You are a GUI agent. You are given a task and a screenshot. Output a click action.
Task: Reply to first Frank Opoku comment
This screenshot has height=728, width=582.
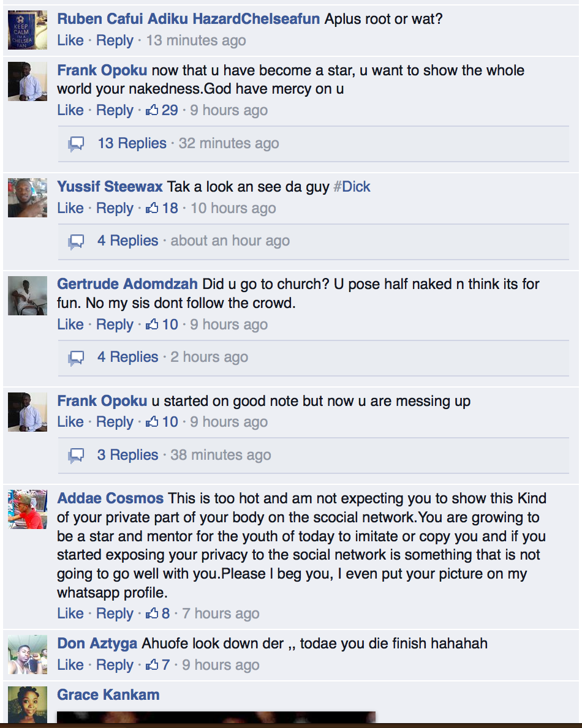115,110
